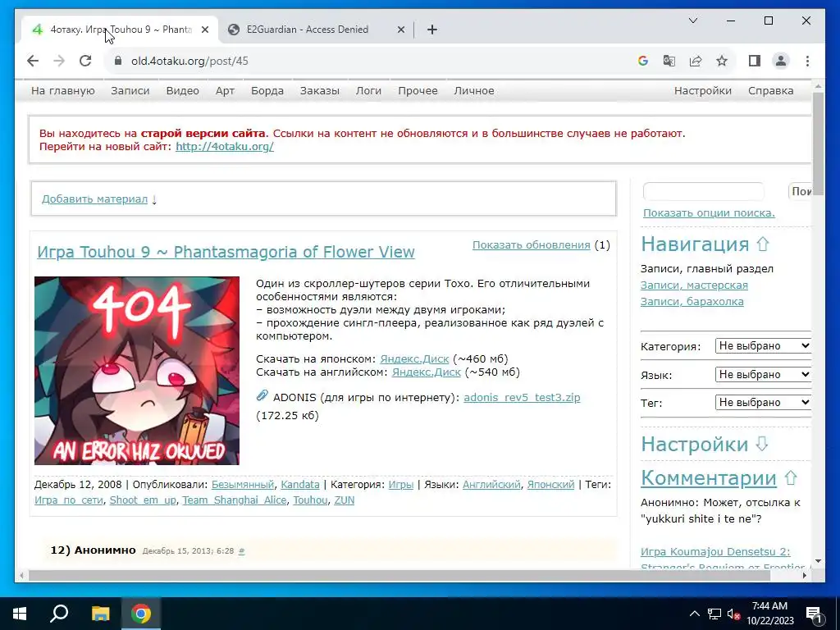This screenshot has width=840, height=630.
Task: Click Показать опции поиска link
Action: [709, 212]
